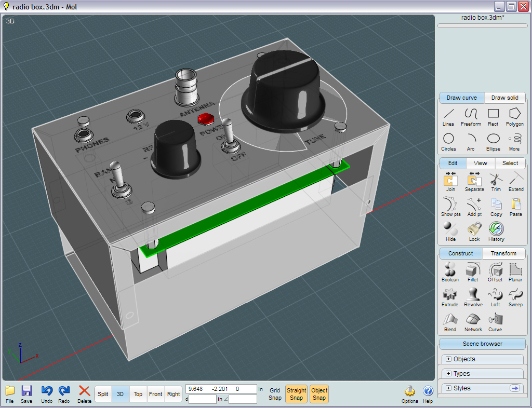Toggle Straight Snap off
The height and width of the screenshot is (408, 532).
(x=296, y=394)
